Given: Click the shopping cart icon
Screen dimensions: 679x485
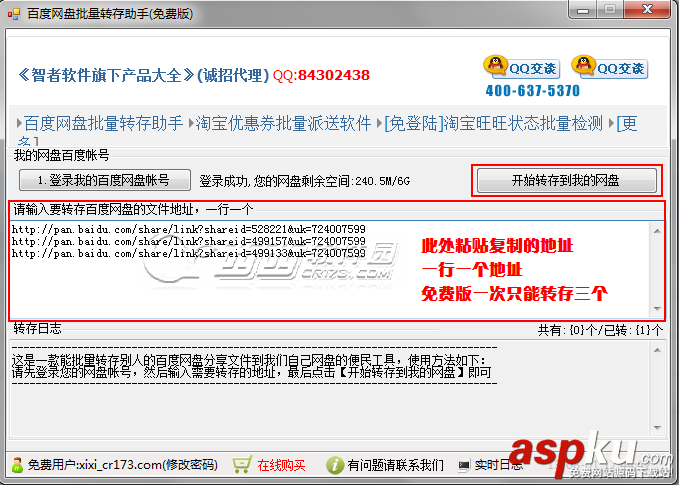Looking at the screenshot, I should (x=242, y=465).
